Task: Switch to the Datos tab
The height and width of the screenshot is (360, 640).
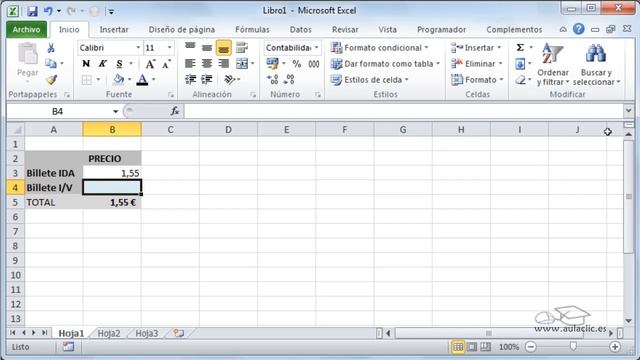Action: point(300,29)
